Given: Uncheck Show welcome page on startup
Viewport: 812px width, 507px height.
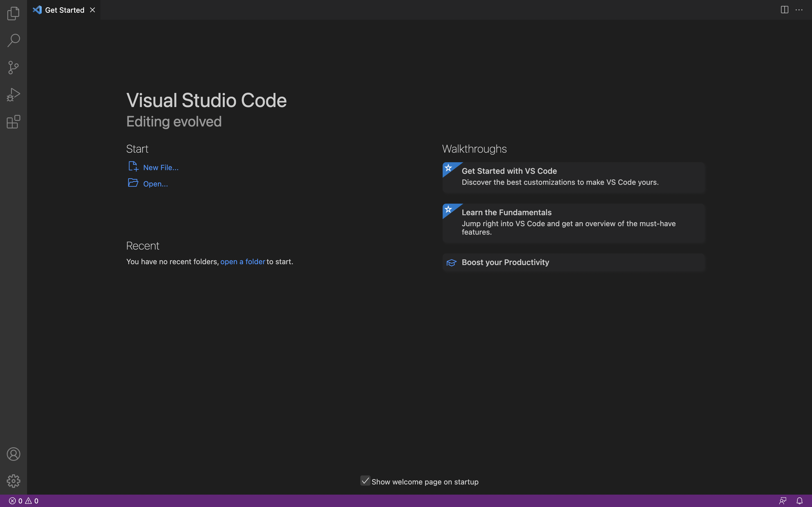Looking at the screenshot, I should (365, 481).
